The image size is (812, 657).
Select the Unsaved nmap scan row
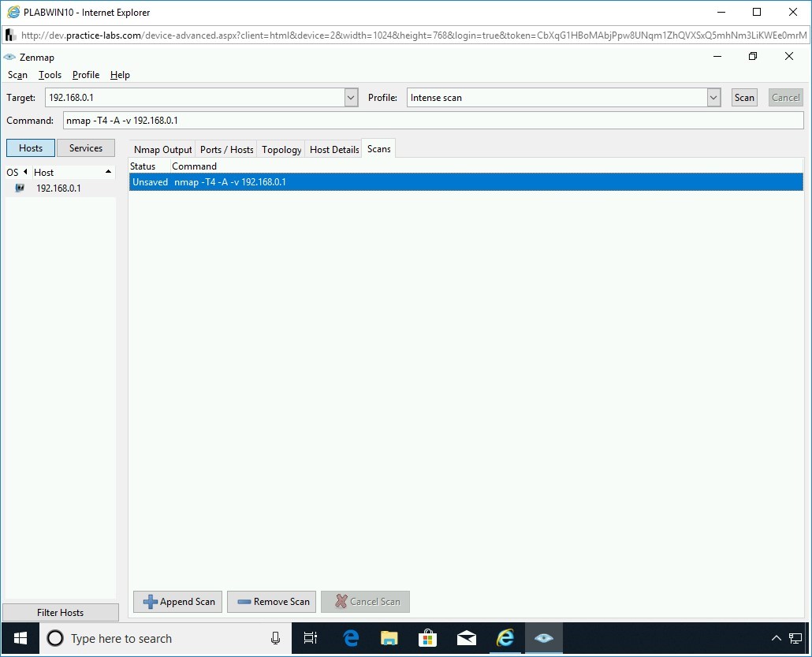[x=465, y=182]
